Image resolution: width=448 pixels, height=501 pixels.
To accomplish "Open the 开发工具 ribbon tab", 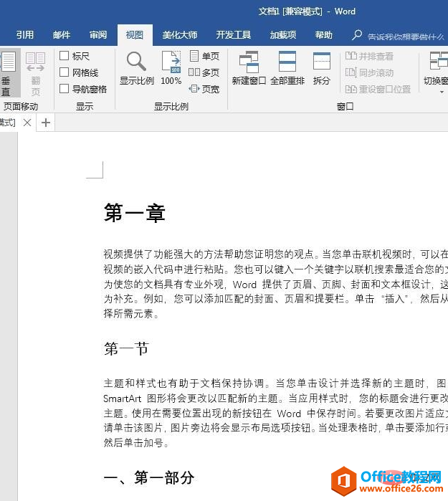I will [x=234, y=35].
